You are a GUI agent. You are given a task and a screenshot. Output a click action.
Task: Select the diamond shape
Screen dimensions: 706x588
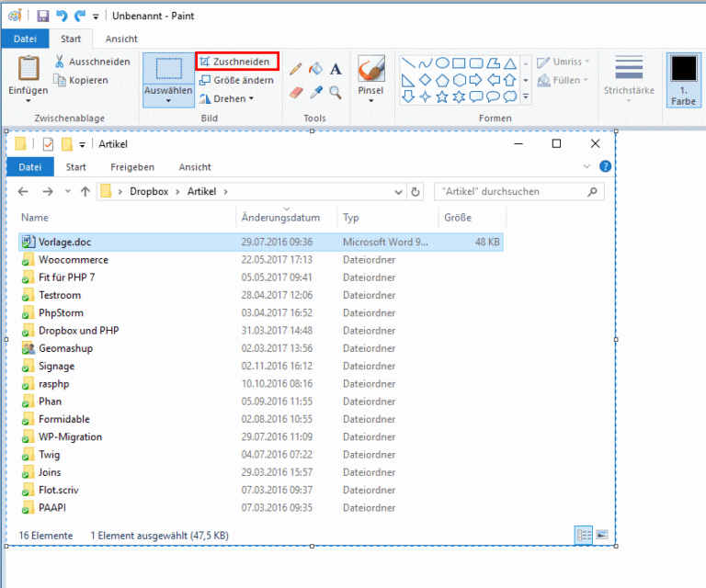pos(425,80)
